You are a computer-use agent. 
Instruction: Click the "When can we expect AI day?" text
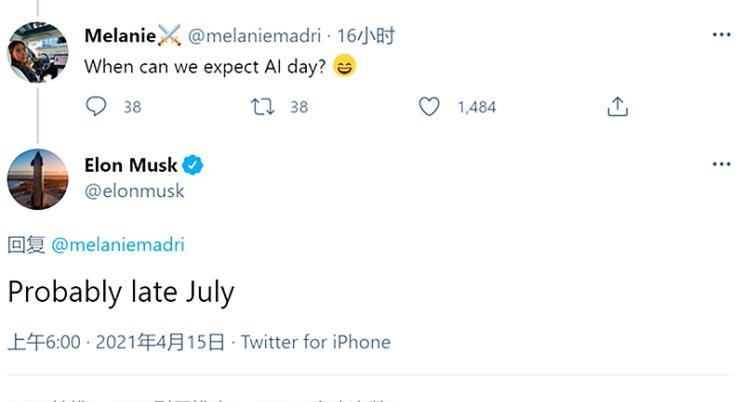pyautogui.click(x=205, y=67)
